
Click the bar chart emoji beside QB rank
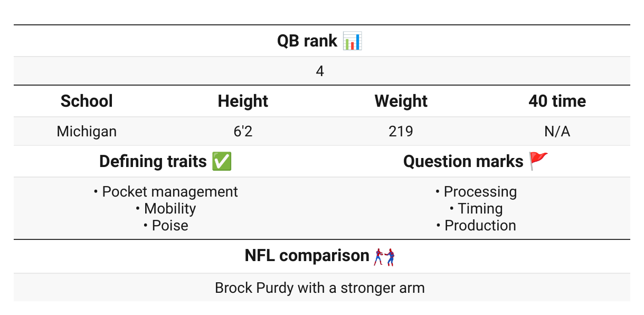pyautogui.click(x=352, y=41)
